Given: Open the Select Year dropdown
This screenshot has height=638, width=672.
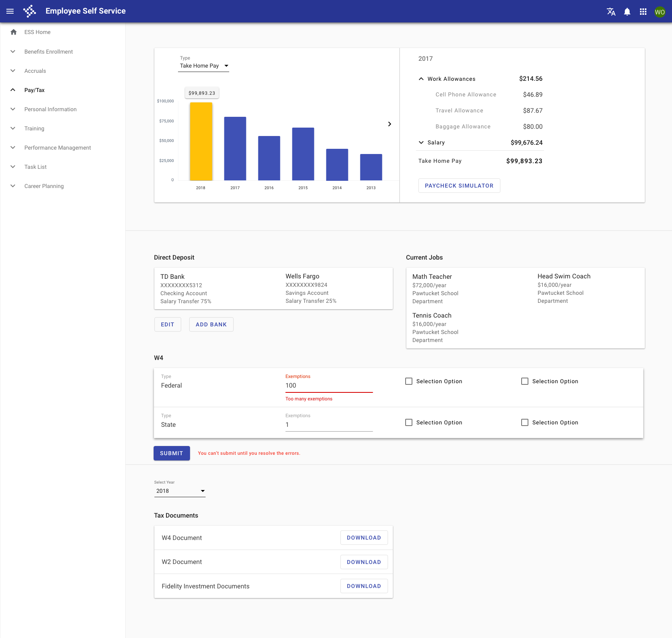Looking at the screenshot, I should (180, 491).
